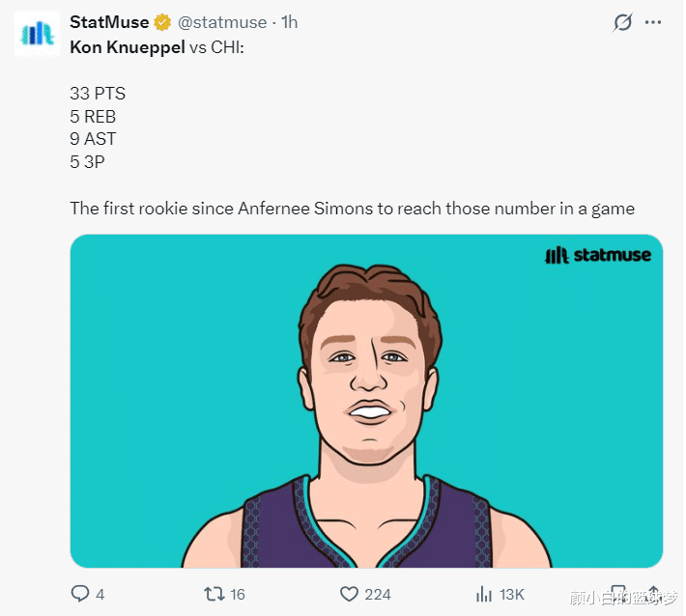The width and height of the screenshot is (686, 616).
Task: Click the 224 likes count
Action: 377,594
